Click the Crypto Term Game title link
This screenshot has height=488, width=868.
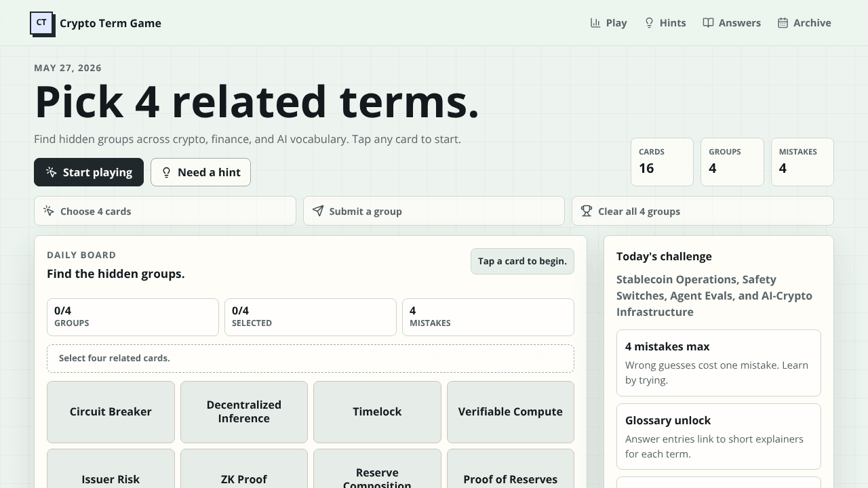click(111, 23)
